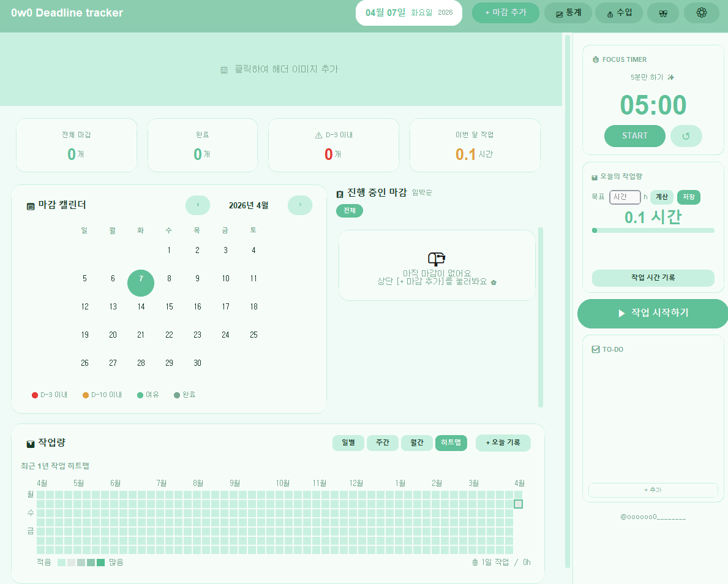Click the 2026년 4월 month label
This screenshot has width=728, height=584.
[249, 205]
